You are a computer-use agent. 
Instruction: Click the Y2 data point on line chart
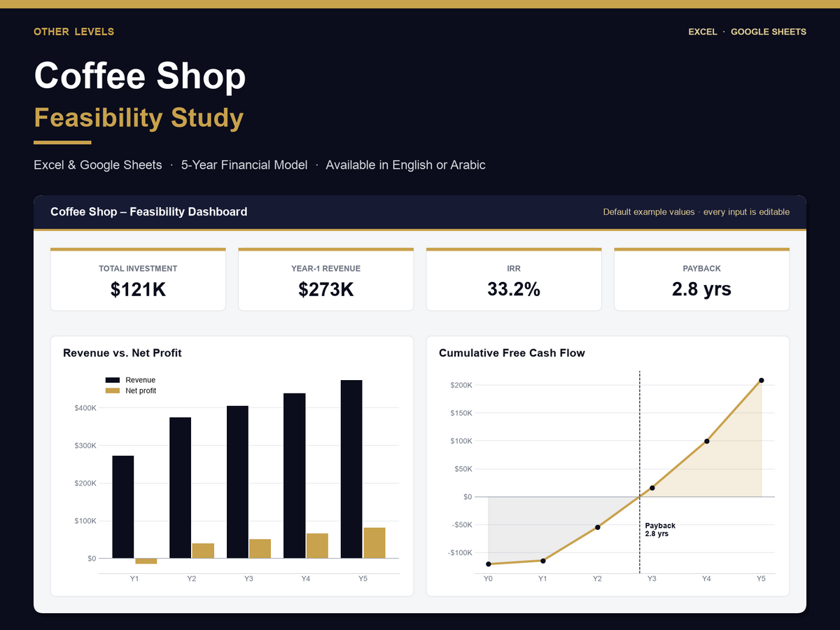(597, 527)
